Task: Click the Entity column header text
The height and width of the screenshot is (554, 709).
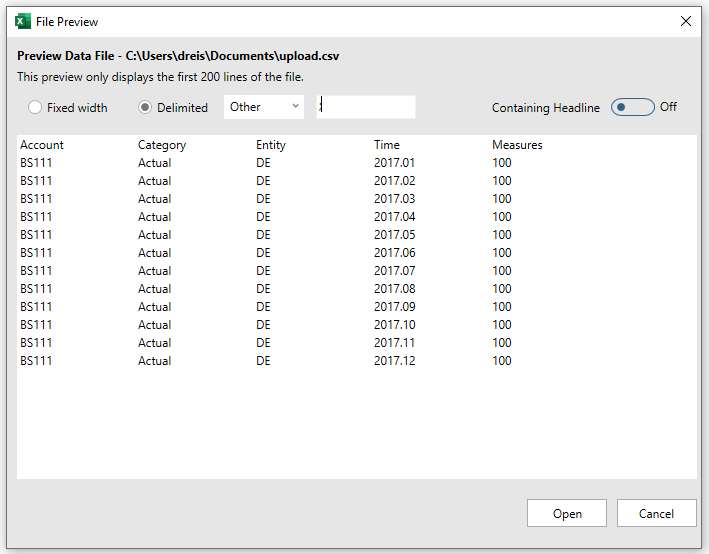Action: 271,145
